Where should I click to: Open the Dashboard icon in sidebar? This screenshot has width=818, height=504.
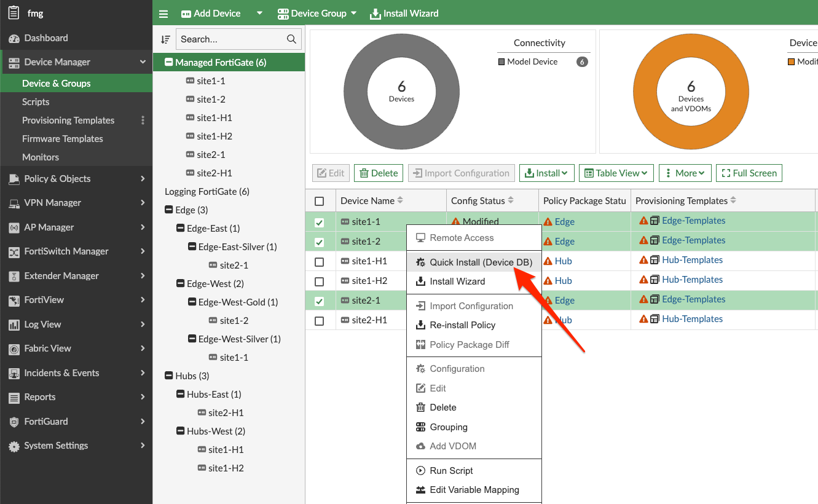point(14,38)
